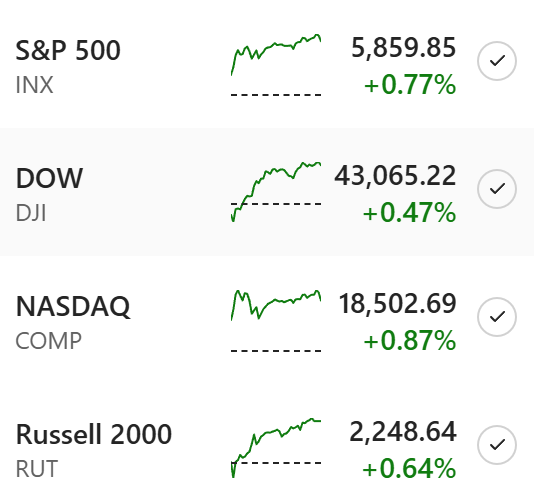Toggle the S&P 500 checkmark circle
Viewport: 534px width, 499px height.
[x=497, y=61]
